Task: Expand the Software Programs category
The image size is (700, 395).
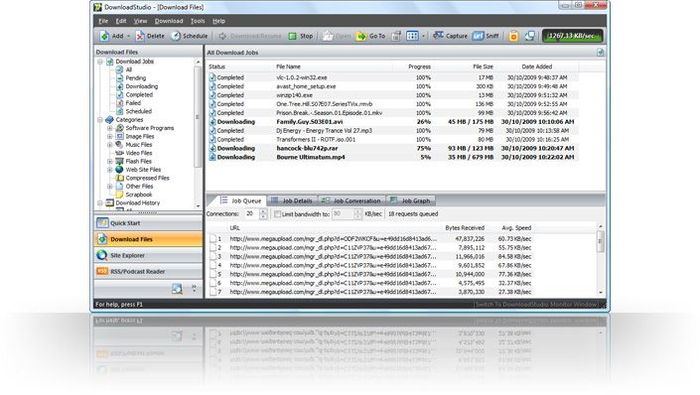Action: coord(110,128)
